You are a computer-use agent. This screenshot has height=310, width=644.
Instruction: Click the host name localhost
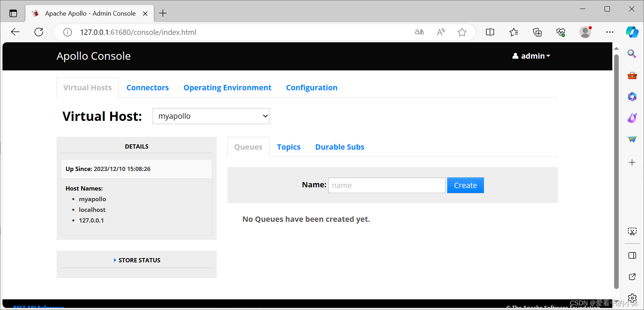coord(92,210)
